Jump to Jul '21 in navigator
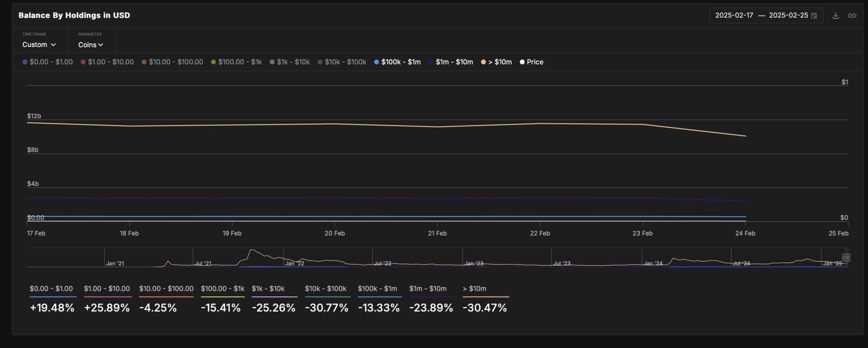Image resolution: width=868 pixels, height=348 pixels. (x=203, y=263)
